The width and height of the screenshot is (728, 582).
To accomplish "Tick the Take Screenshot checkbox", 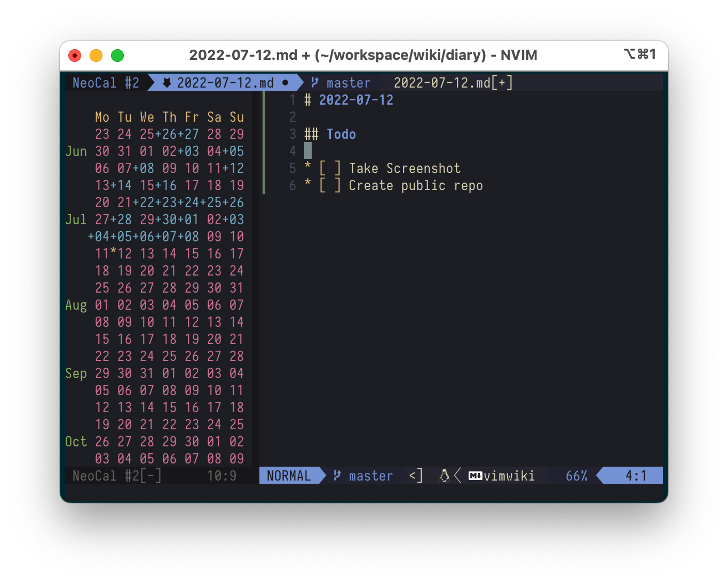I will pyautogui.click(x=329, y=168).
